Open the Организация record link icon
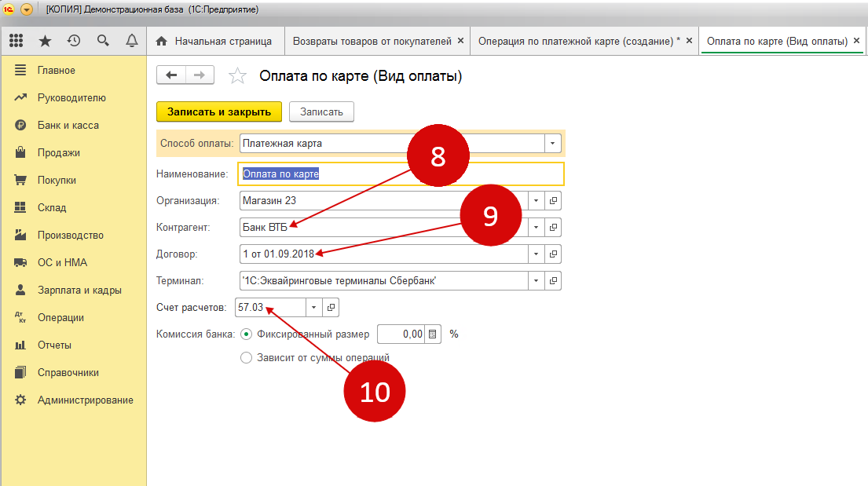The height and width of the screenshot is (486, 868). [x=553, y=200]
